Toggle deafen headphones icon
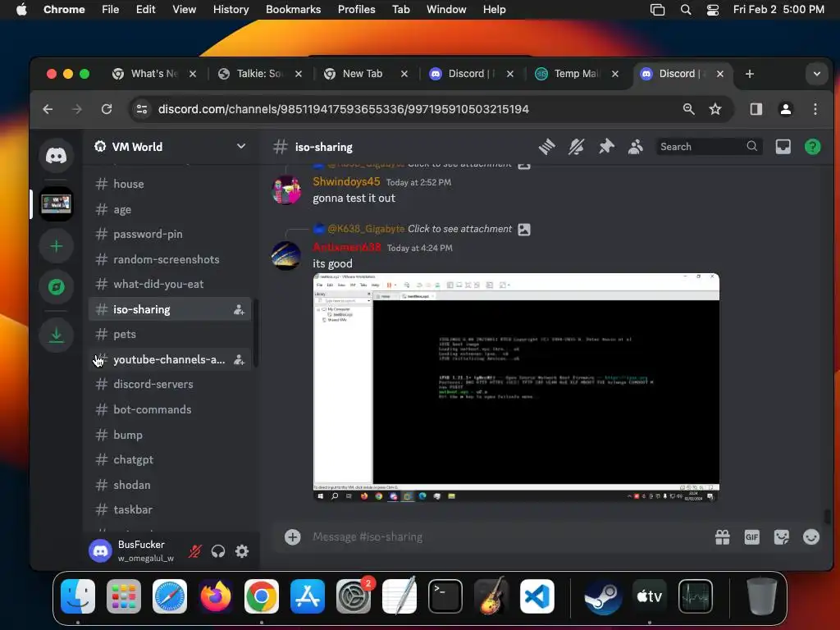840x630 pixels. pos(218,550)
